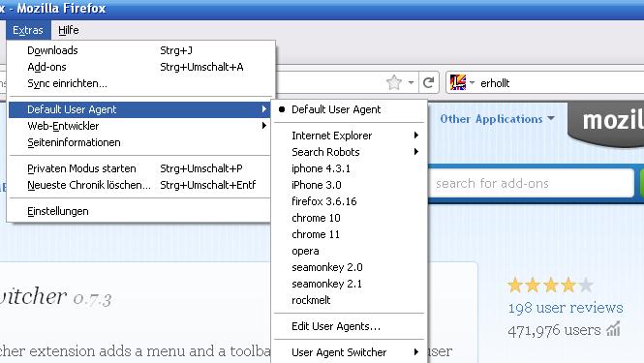Switch user agent to seamonkey 2.0

349,267
